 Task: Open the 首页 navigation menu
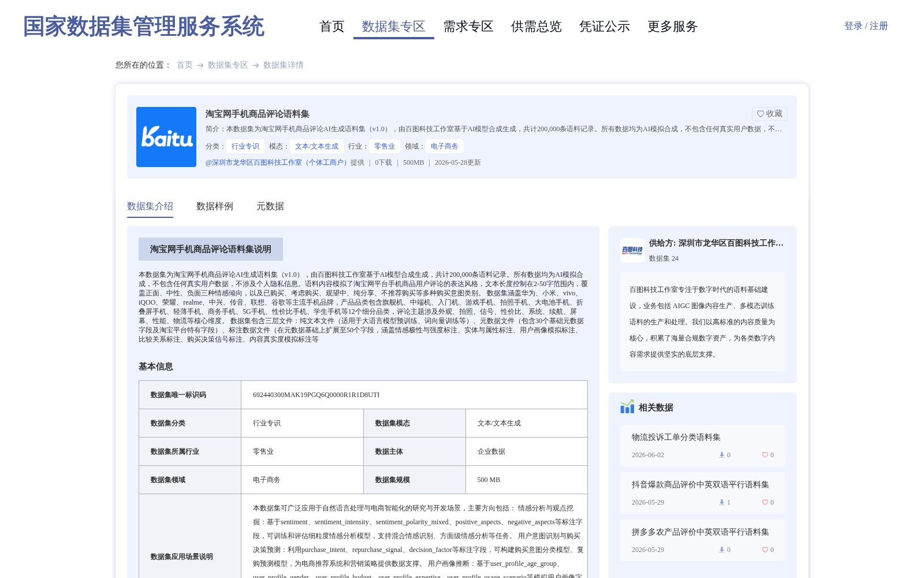(x=332, y=27)
